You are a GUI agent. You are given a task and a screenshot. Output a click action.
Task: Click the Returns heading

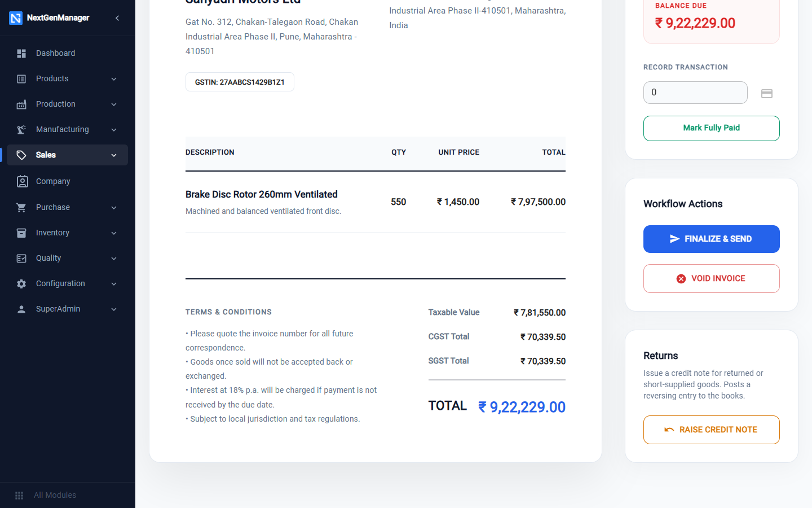click(x=661, y=356)
